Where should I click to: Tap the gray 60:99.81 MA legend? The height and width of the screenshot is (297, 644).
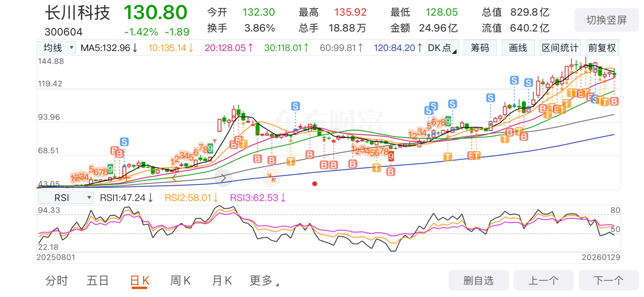pos(341,48)
